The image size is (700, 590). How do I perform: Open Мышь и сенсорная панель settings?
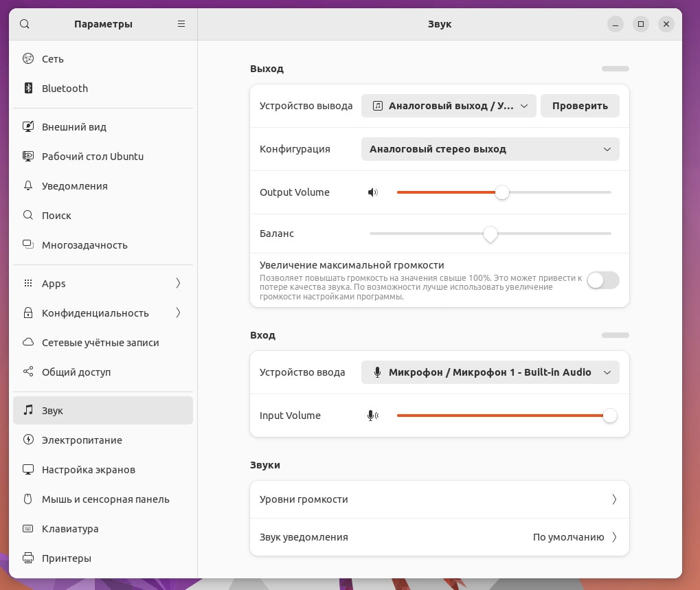[103, 499]
